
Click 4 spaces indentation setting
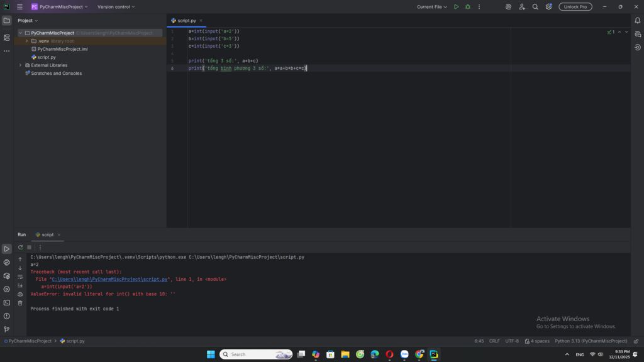click(537, 341)
